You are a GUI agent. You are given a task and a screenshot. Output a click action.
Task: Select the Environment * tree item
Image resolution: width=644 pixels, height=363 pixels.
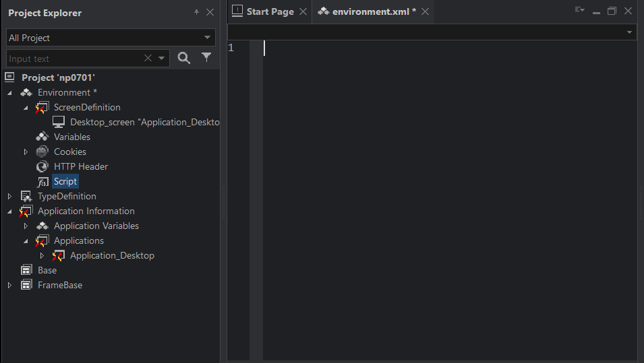click(67, 93)
